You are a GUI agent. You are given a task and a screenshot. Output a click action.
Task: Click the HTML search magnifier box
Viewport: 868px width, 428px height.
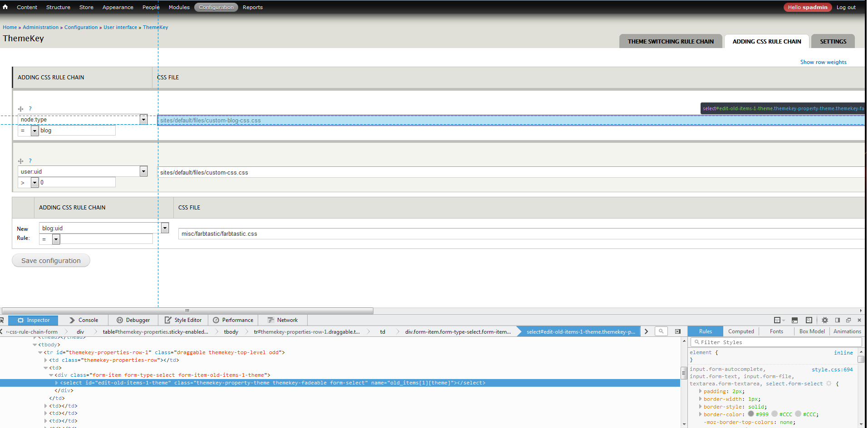coord(662,331)
